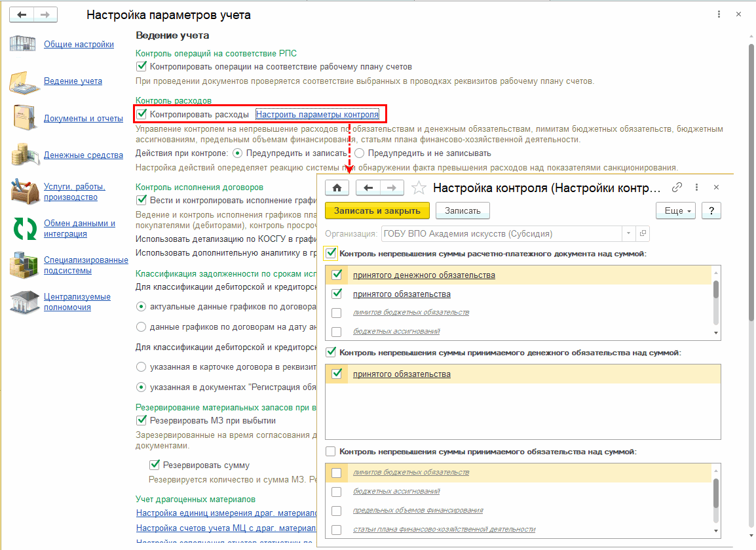Uncheck the Контролировать расходы checkbox
This screenshot has width=756, height=550.
pyautogui.click(x=141, y=114)
